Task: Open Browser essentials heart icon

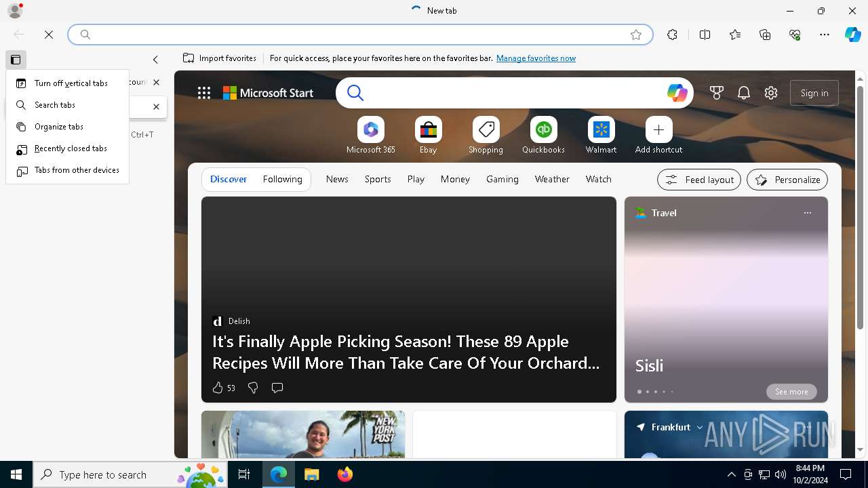Action: (x=795, y=35)
